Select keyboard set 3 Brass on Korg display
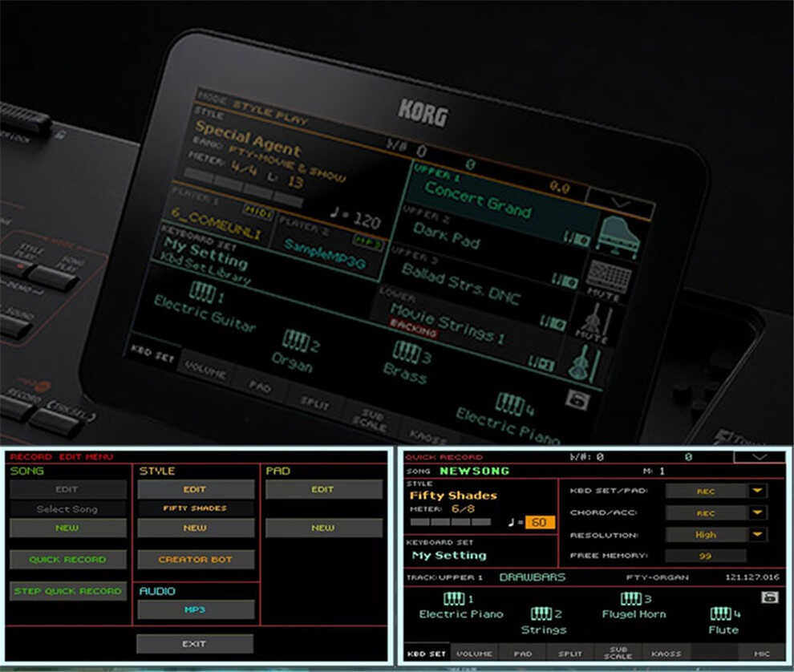The height and width of the screenshot is (672, 794). coord(408,362)
